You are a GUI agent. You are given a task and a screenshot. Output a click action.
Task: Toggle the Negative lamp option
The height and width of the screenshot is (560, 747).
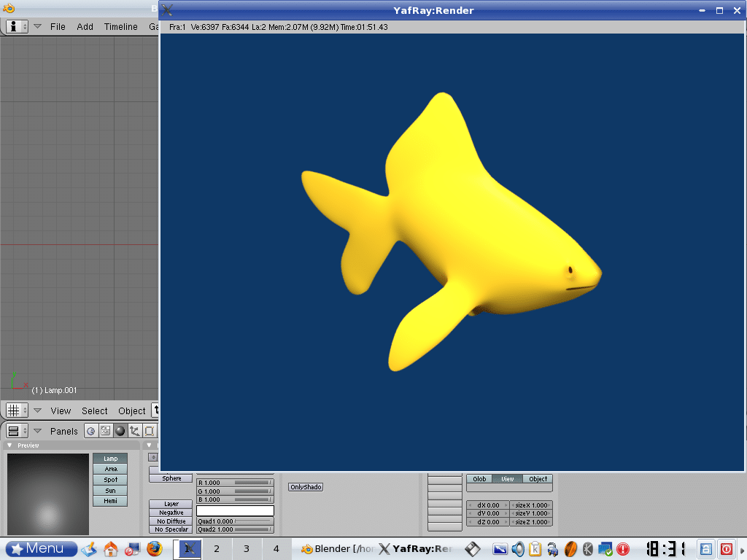point(171,513)
